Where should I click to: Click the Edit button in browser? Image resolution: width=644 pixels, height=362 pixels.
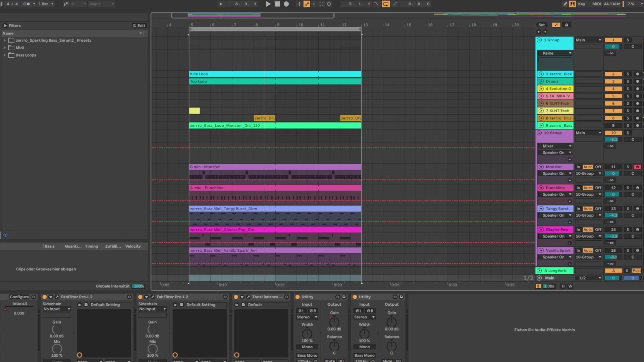[139, 26]
